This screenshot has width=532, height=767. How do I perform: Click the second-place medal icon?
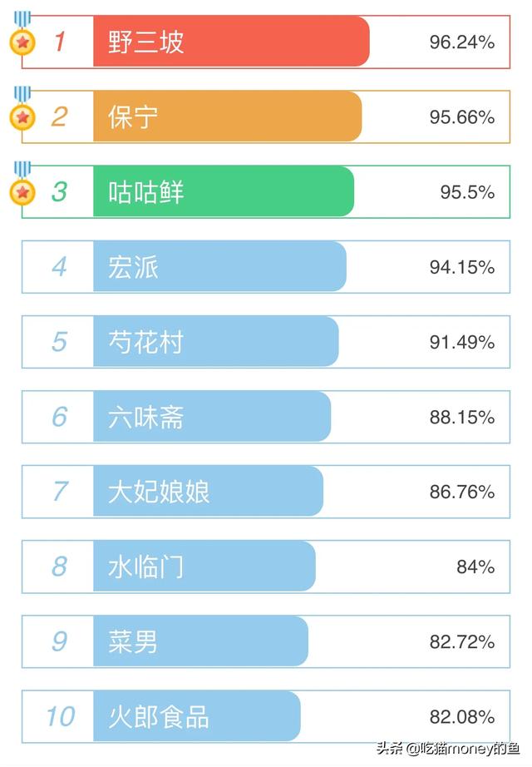point(22,115)
